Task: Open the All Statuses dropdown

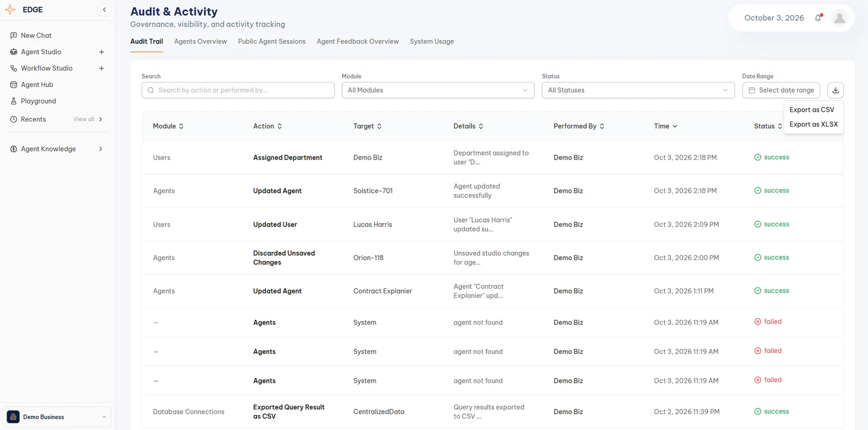Action: coord(638,90)
